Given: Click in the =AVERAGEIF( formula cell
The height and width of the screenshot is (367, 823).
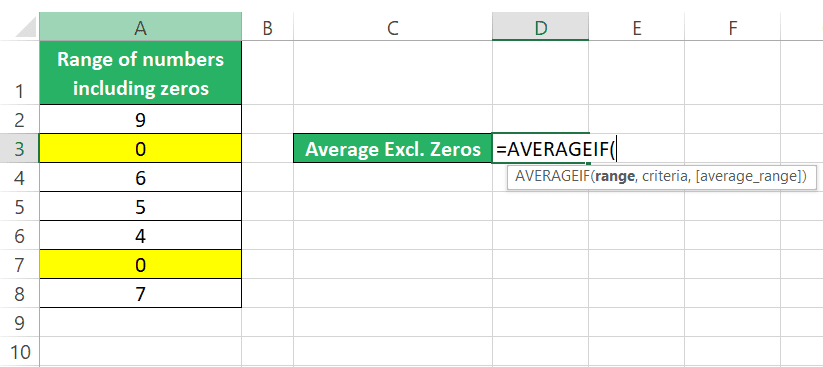Looking at the screenshot, I should click(540, 149).
